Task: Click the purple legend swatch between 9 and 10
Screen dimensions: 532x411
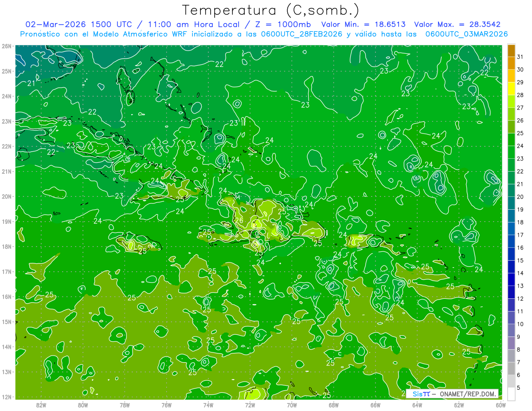Action: pos(511,330)
